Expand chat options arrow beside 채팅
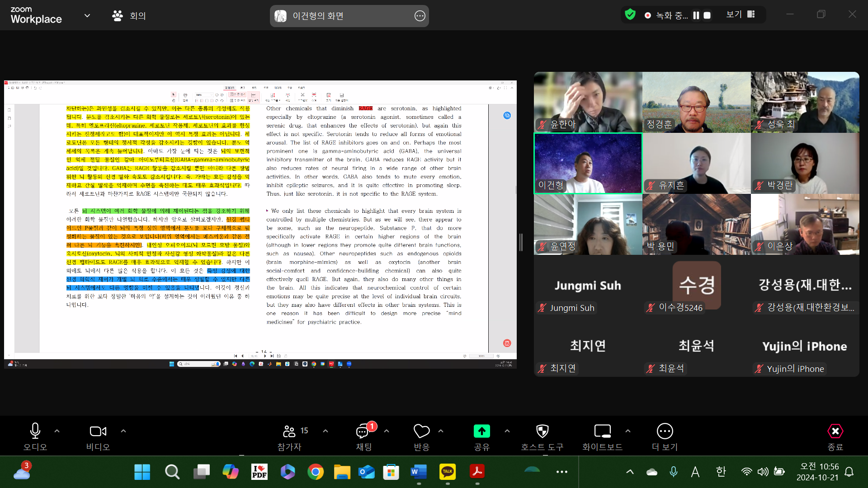Image resolution: width=868 pixels, height=488 pixels. (x=387, y=431)
